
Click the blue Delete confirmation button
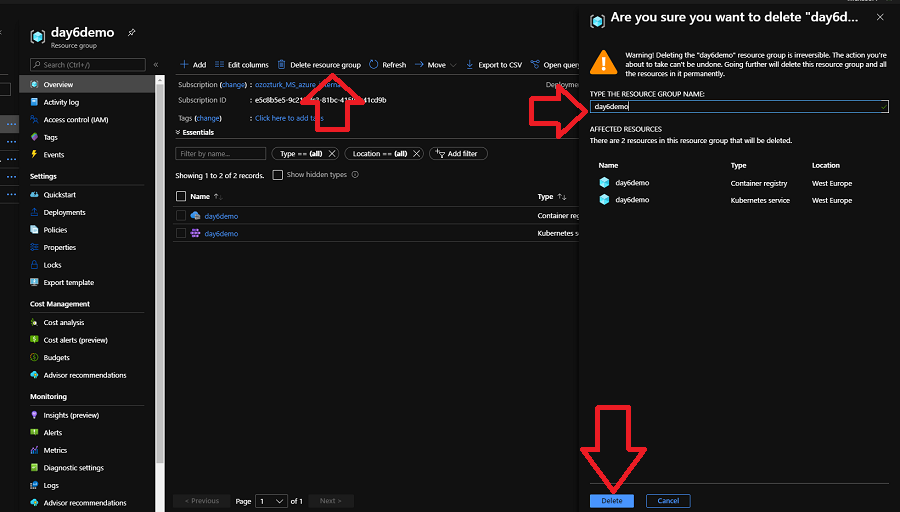pyautogui.click(x=611, y=500)
